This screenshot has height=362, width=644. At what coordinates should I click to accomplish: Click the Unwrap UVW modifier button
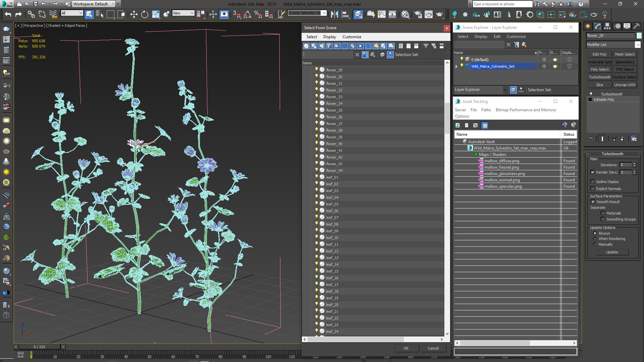click(625, 85)
